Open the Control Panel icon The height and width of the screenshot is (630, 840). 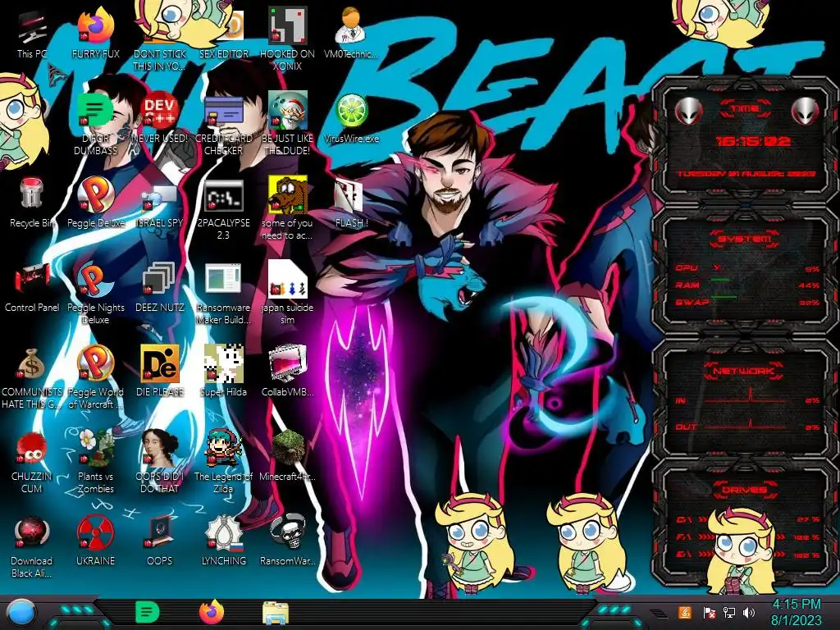pyautogui.click(x=31, y=288)
